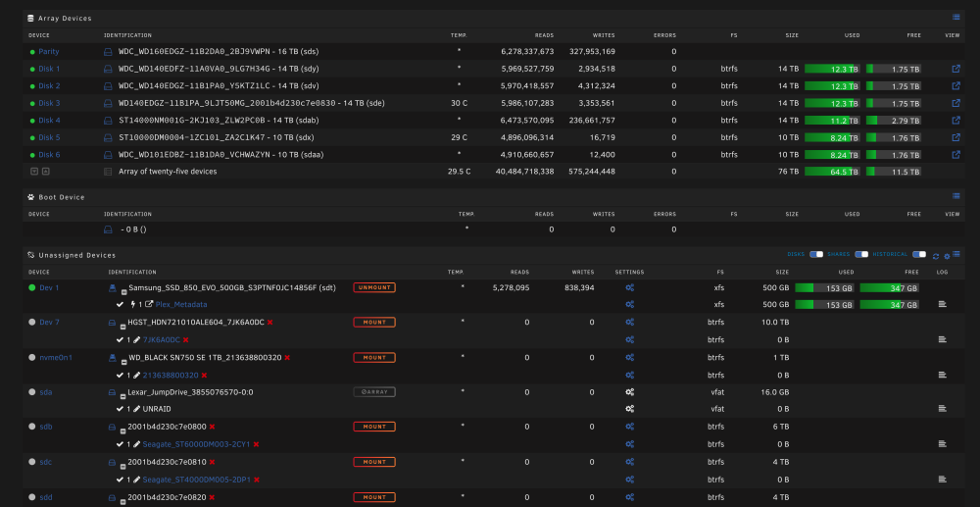Open settings for HGST_HDN721010ALE604 device
The width and height of the screenshot is (980, 507).
tap(630, 323)
